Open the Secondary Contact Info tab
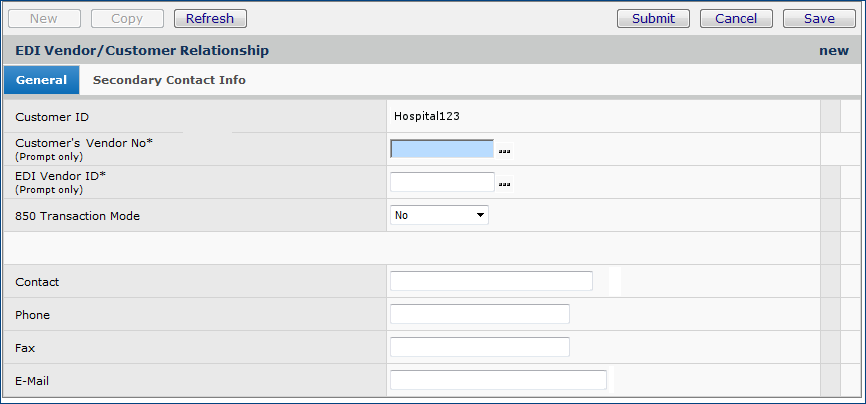866x404 pixels. (x=169, y=80)
